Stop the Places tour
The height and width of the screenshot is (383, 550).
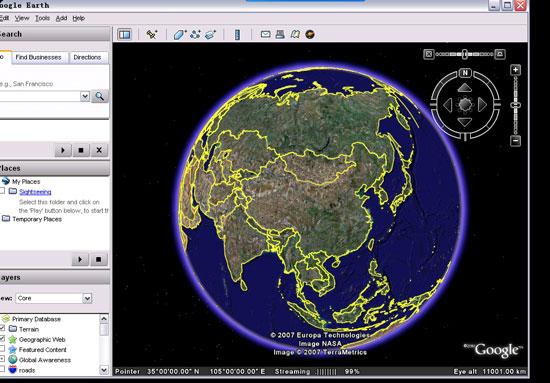point(99,260)
